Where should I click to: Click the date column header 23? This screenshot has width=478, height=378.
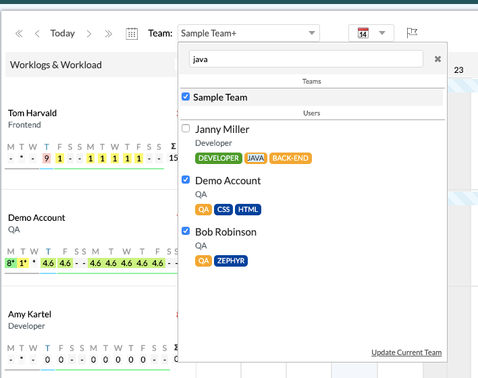[x=459, y=70]
